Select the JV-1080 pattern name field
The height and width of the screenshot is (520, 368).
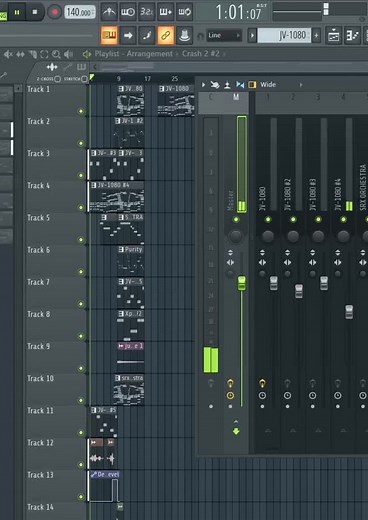(x=284, y=35)
